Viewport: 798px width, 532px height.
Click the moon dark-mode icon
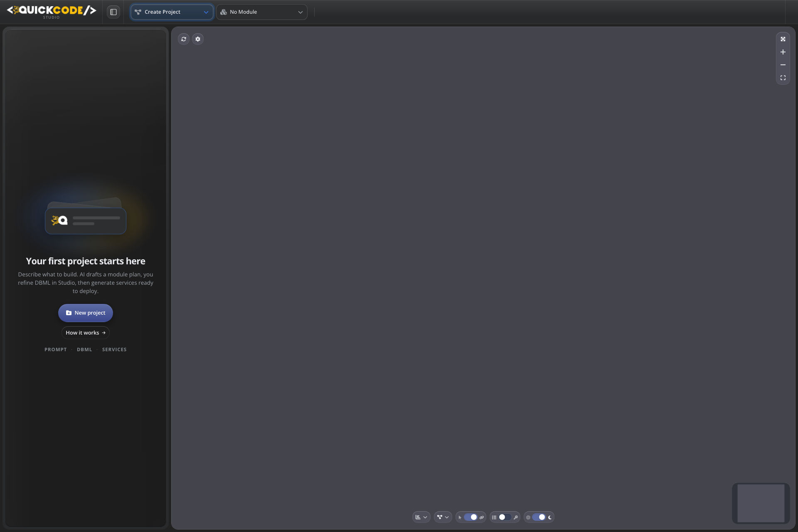(x=550, y=517)
